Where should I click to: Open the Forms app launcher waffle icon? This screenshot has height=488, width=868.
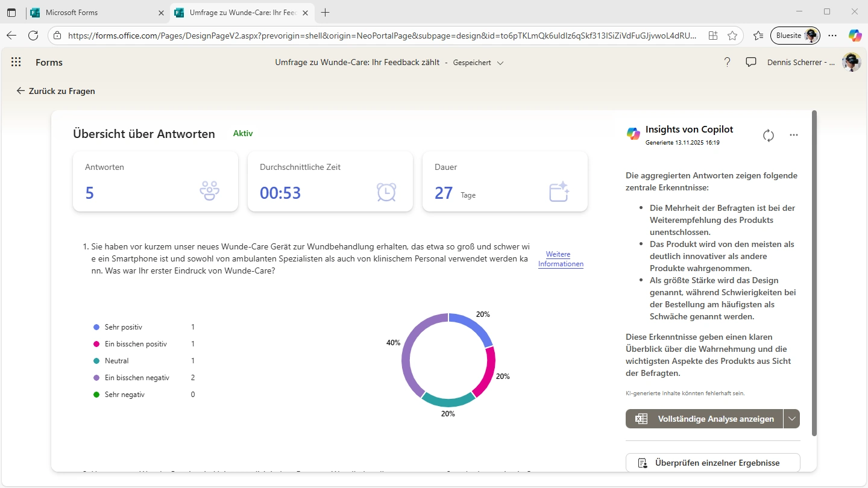[x=16, y=62]
